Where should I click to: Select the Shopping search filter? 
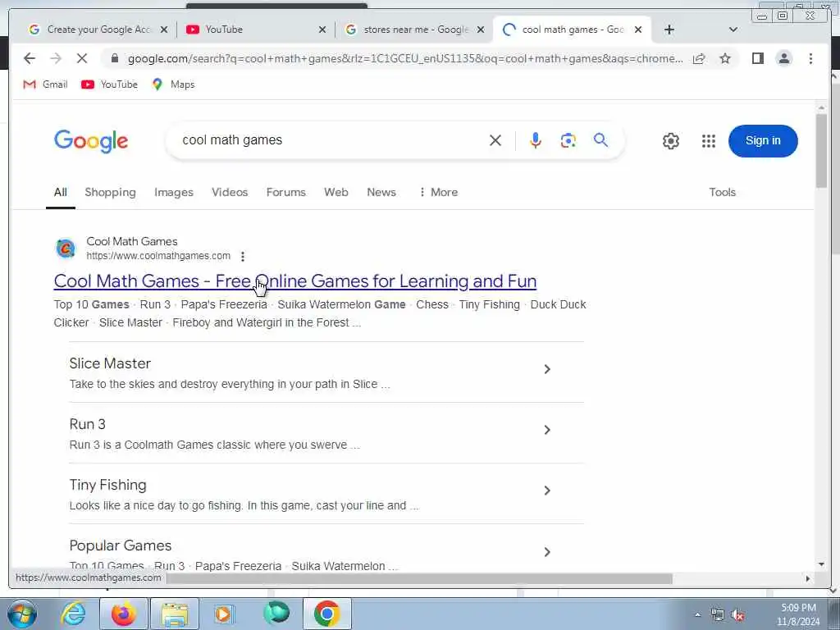(111, 192)
